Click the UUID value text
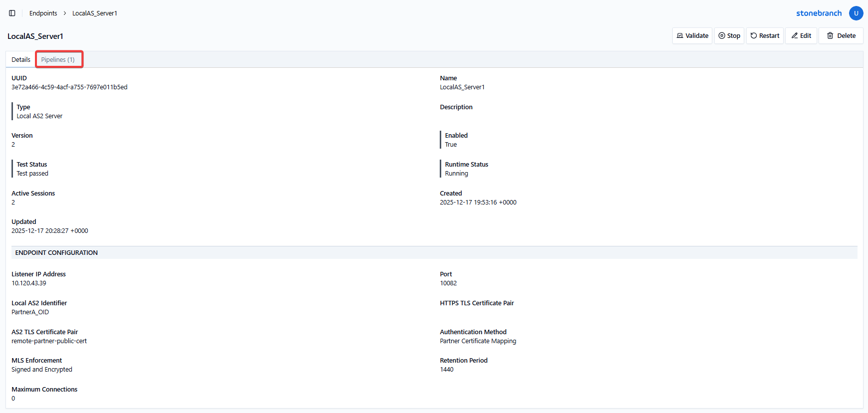 (x=69, y=87)
